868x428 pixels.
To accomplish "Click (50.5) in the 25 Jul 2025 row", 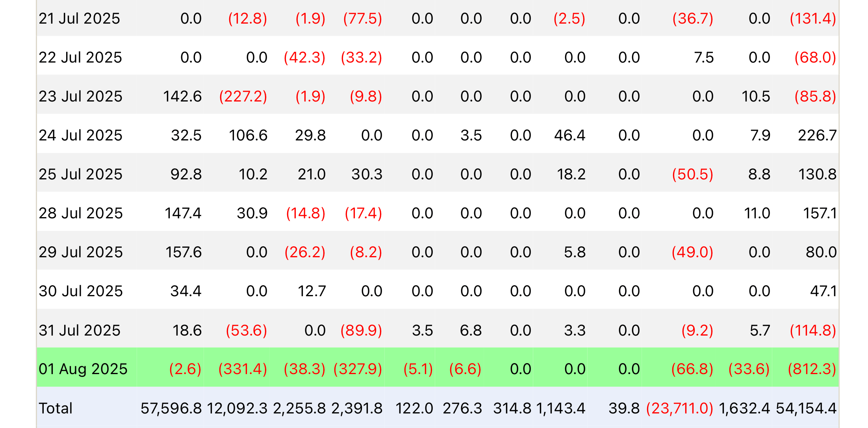I will (693, 174).
